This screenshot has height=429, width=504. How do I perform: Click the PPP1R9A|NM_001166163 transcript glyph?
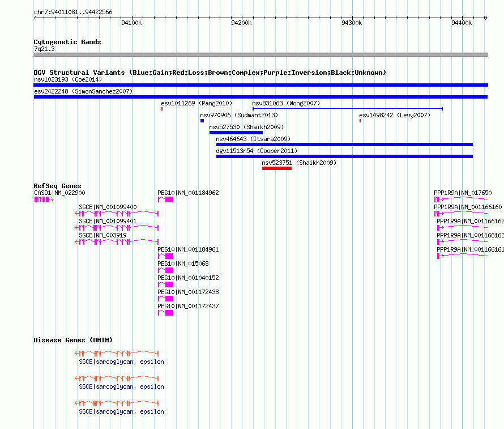(462, 242)
